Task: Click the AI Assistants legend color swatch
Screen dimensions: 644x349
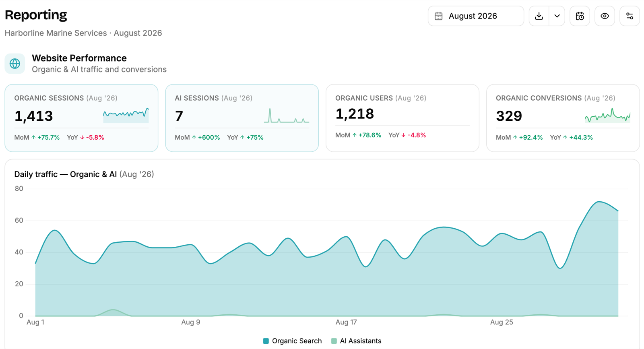Action: pyautogui.click(x=334, y=341)
